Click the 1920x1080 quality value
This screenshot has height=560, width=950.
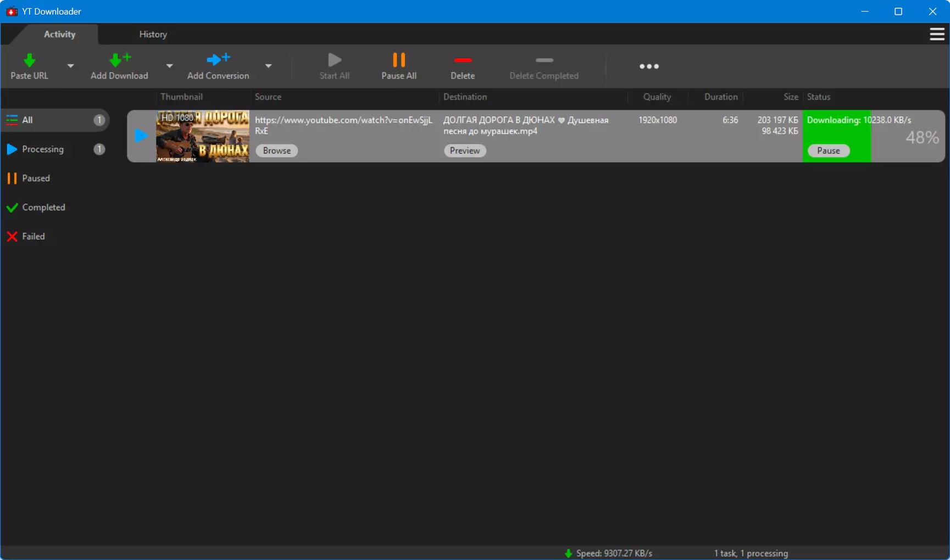pos(658,120)
